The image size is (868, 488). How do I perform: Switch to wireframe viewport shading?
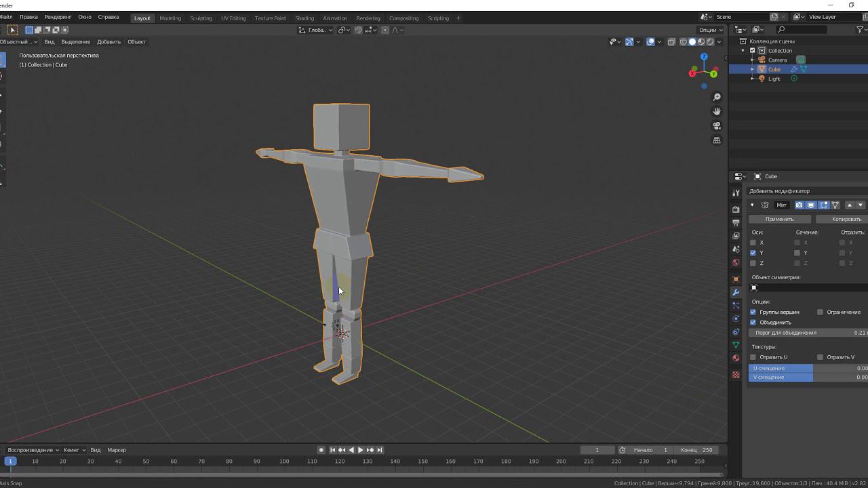point(683,42)
